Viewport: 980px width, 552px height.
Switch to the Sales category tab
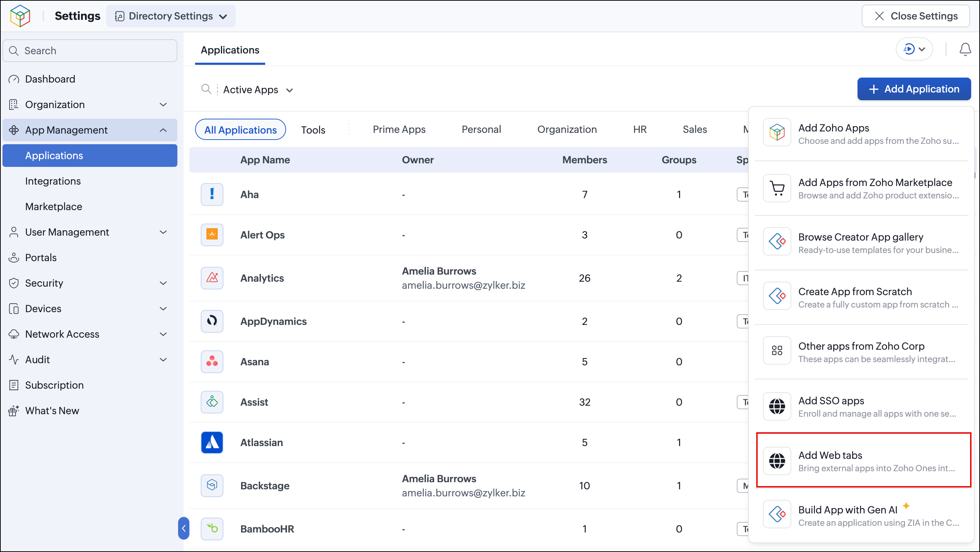click(x=695, y=129)
